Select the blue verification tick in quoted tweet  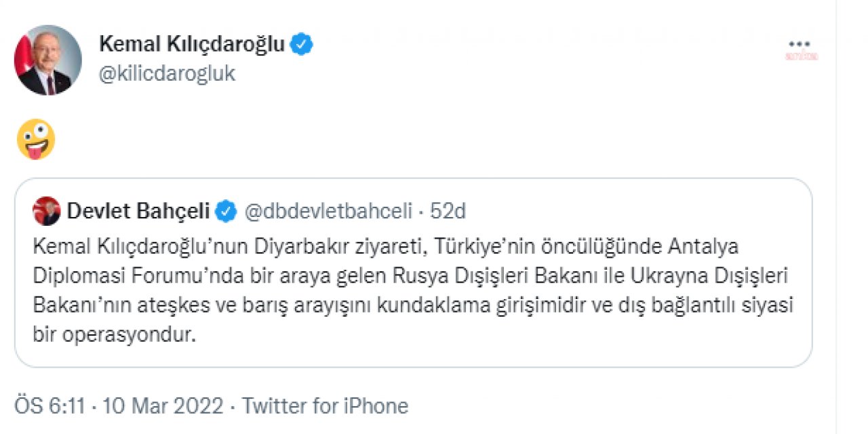[x=225, y=211]
